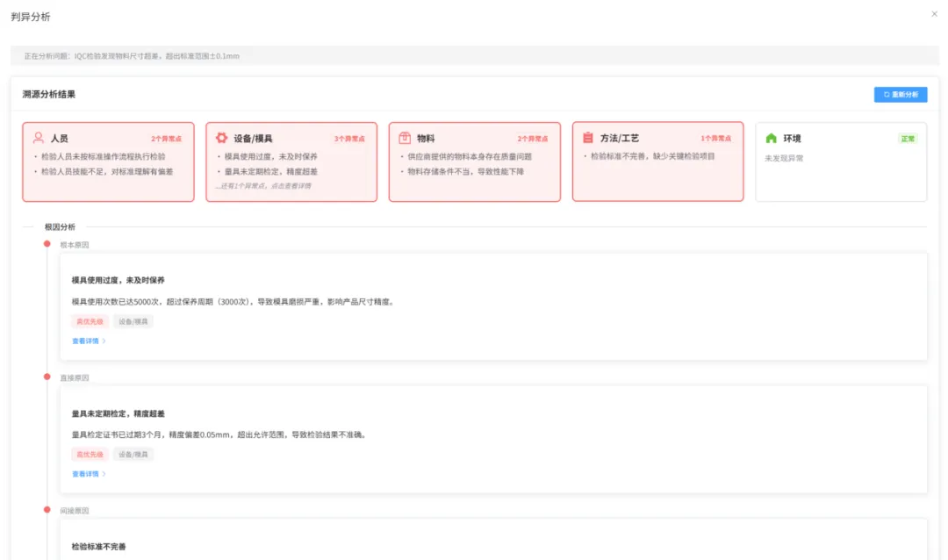Screen dimensions: 948x560
Task: Click the 1个异常点 badge on 方法/工艺 card
Action: (x=716, y=139)
